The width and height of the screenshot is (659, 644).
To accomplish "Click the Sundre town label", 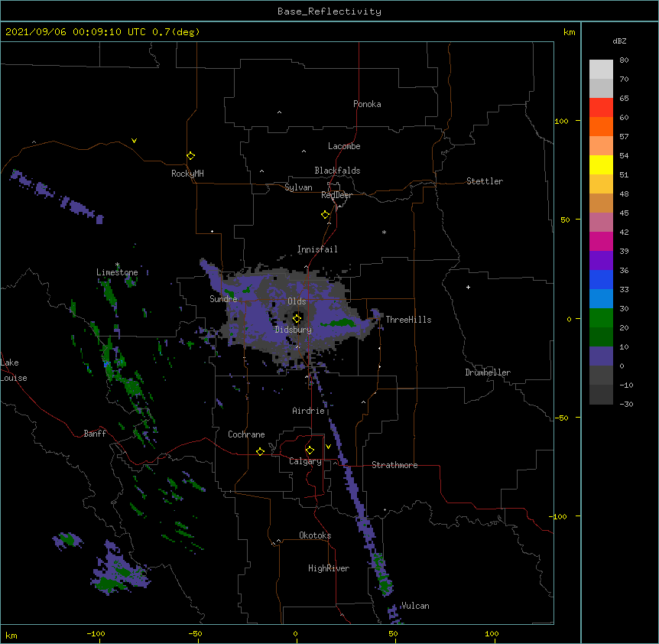I will [x=223, y=299].
